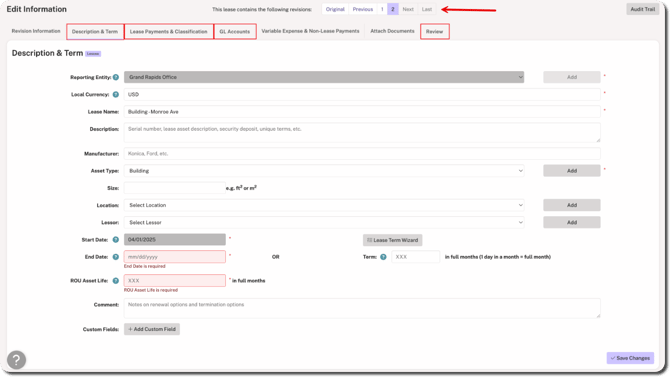This screenshot has width=670, height=377.
Task: Click the ROU Asset Life help icon
Action: 116,281
